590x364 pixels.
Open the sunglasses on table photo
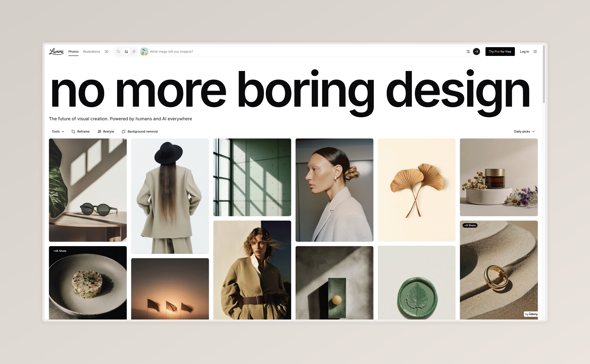[88, 190]
